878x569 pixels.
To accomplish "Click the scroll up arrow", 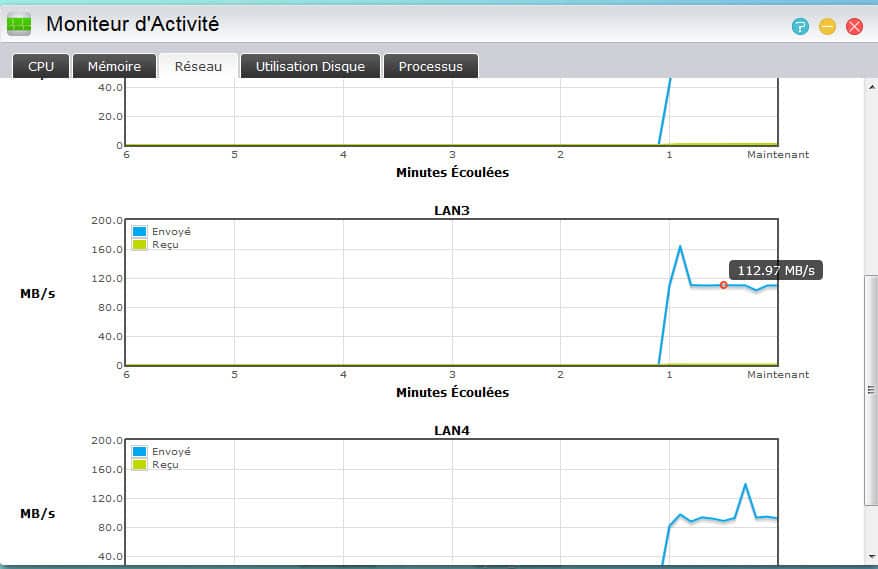I will [x=871, y=87].
